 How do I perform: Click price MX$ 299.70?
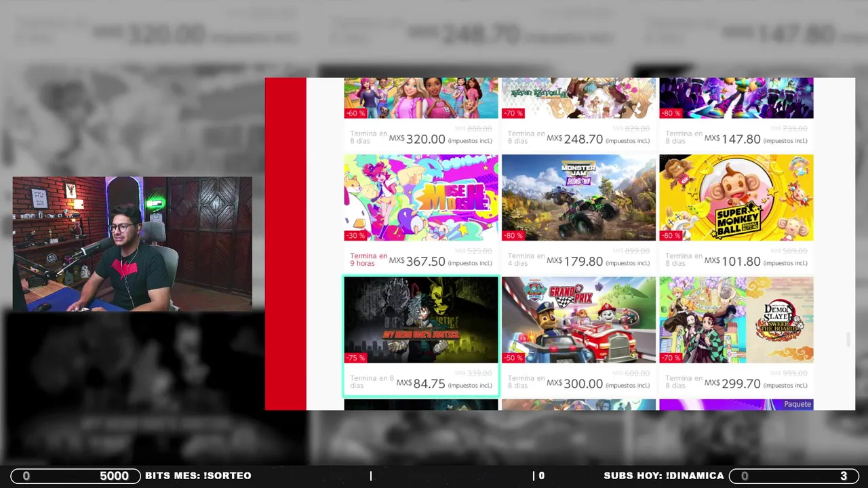(732, 384)
